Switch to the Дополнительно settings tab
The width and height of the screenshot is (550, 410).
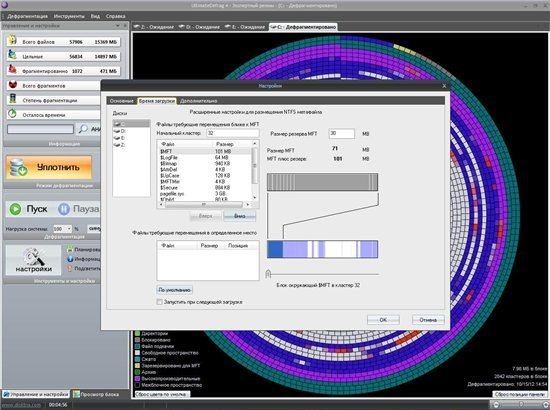point(199,101)
